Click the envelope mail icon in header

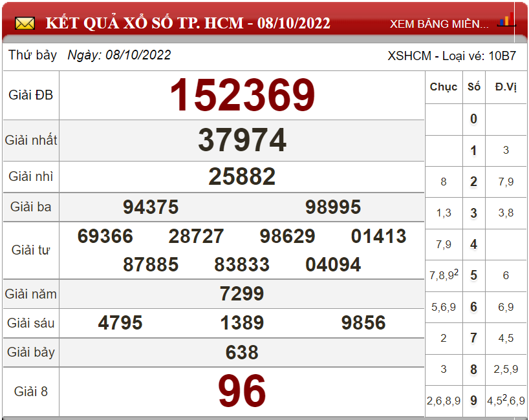point(25,24)
